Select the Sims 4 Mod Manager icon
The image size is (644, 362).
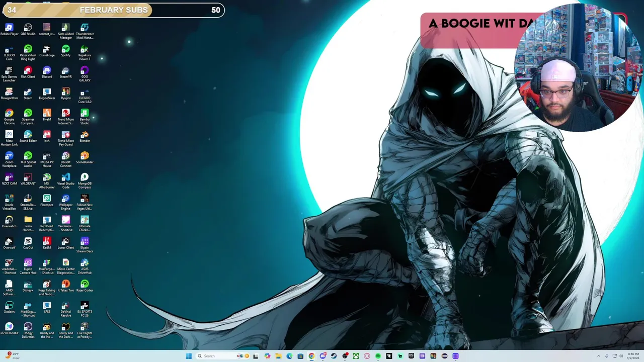(65, 31)
